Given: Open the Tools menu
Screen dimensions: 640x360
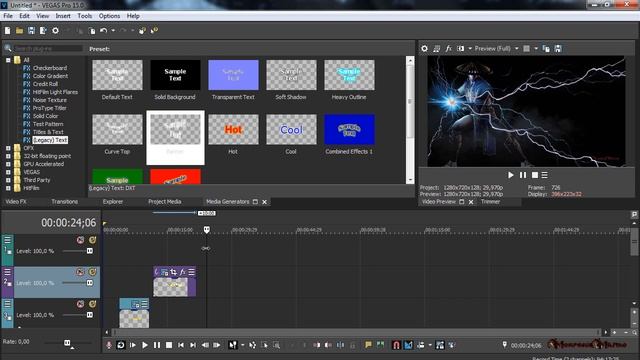Looking at the screenshot, I should click(x=84, y=16).
